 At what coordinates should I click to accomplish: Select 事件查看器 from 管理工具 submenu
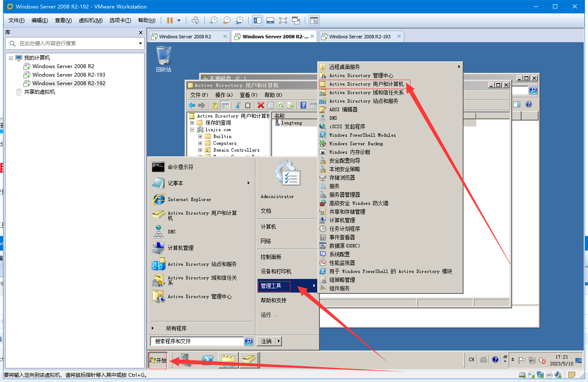tap(390, 237)
